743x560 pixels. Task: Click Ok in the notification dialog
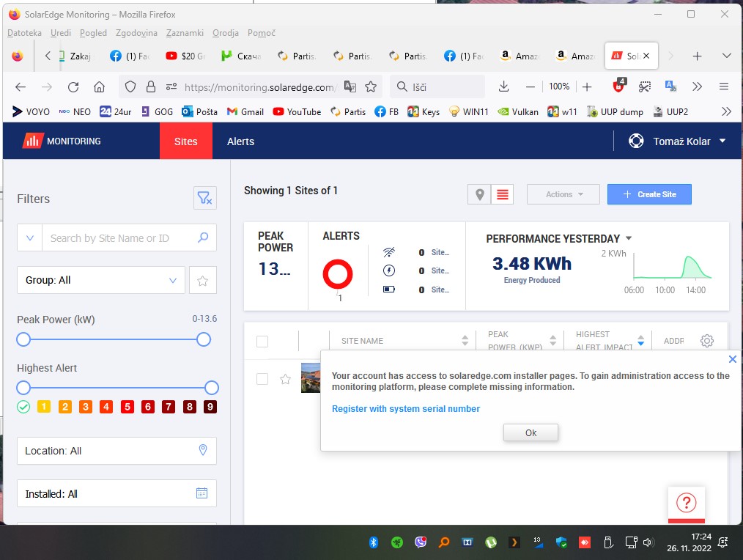[531, 432]
